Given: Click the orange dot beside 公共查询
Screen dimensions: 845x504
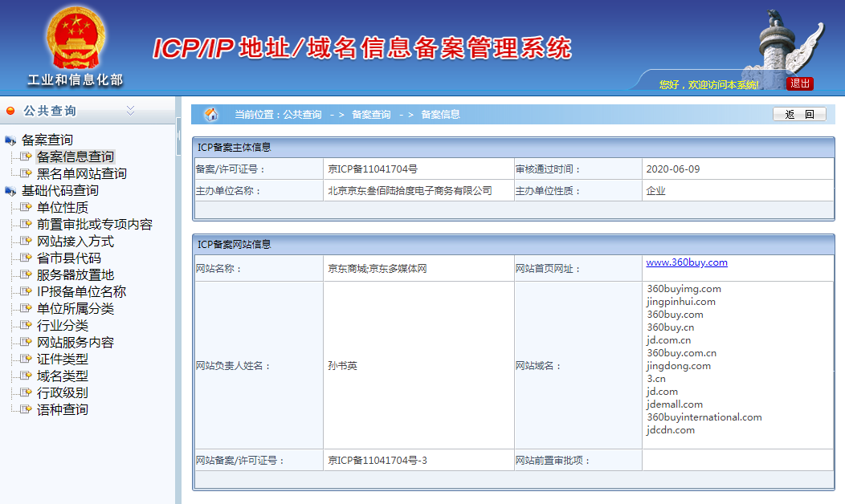Looking at the screenshot, I should pyautogui.click(x=10, y=111).
